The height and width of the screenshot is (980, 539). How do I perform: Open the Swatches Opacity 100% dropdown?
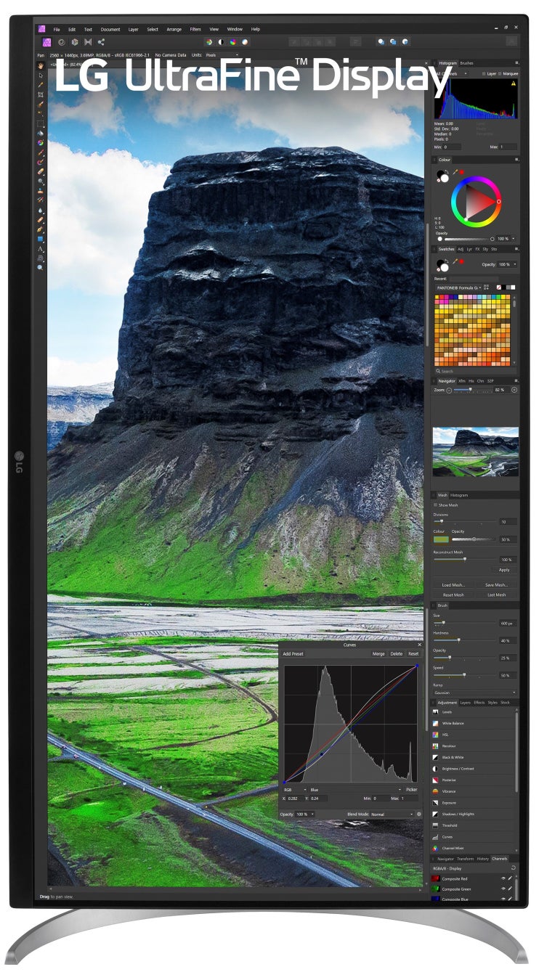[x=507, y=264]
